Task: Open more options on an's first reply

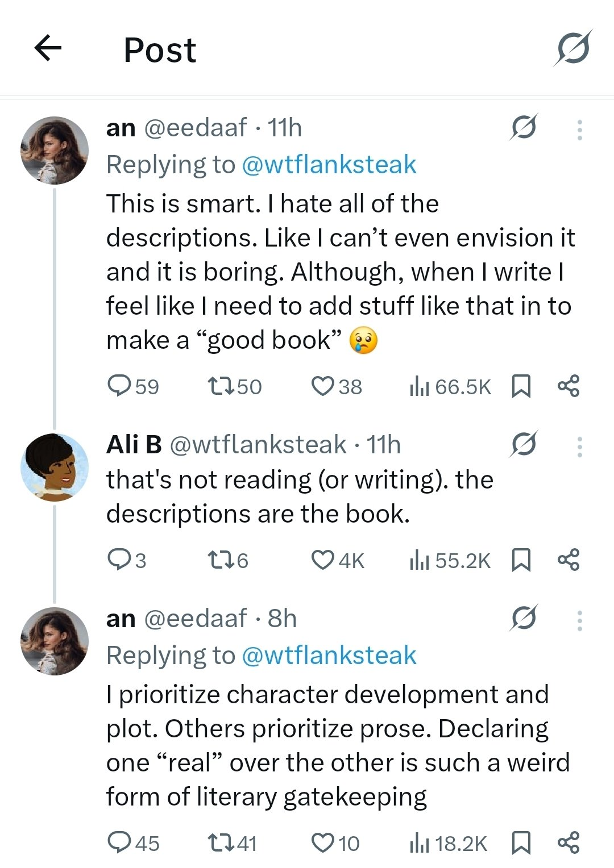Action: 579,130
